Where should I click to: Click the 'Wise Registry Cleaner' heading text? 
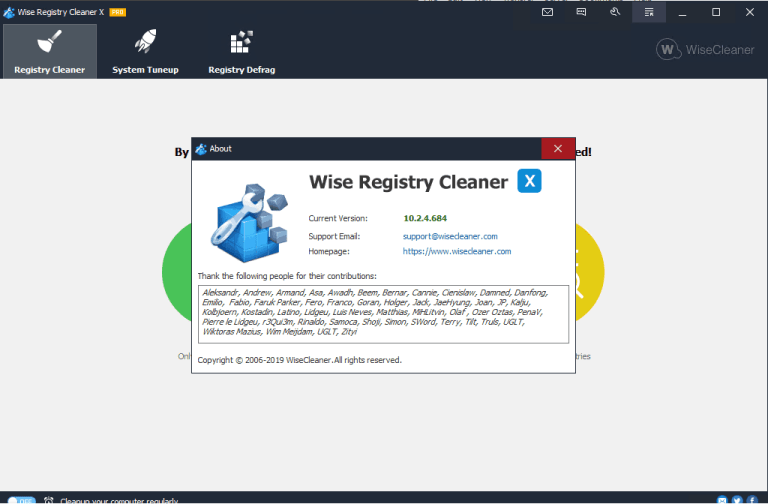pyautogui.click(x=408, y=182)
